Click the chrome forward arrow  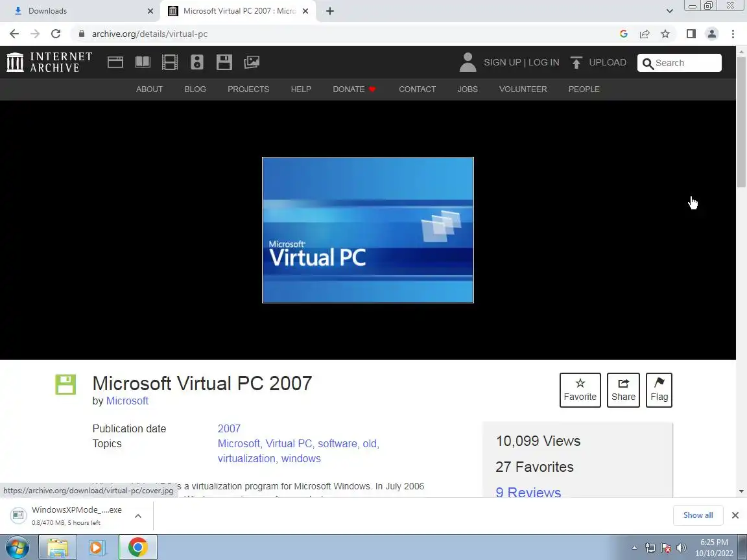coord(35,34)
